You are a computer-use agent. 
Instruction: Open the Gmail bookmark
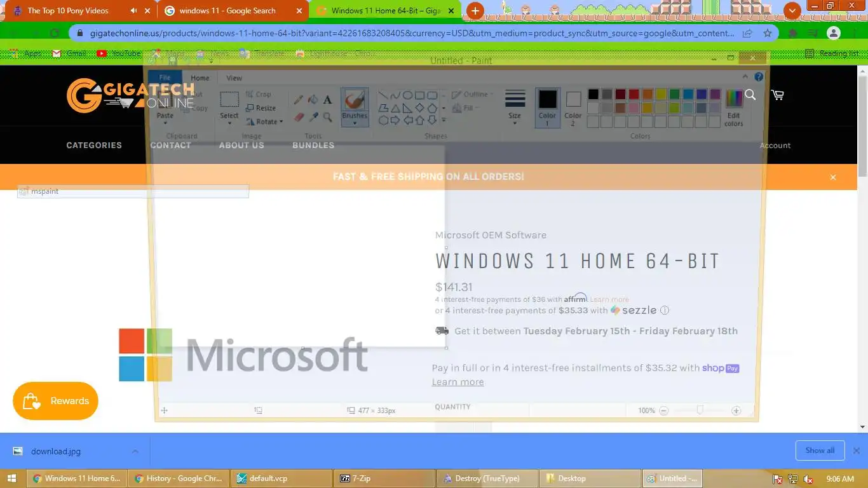(69, 53)
